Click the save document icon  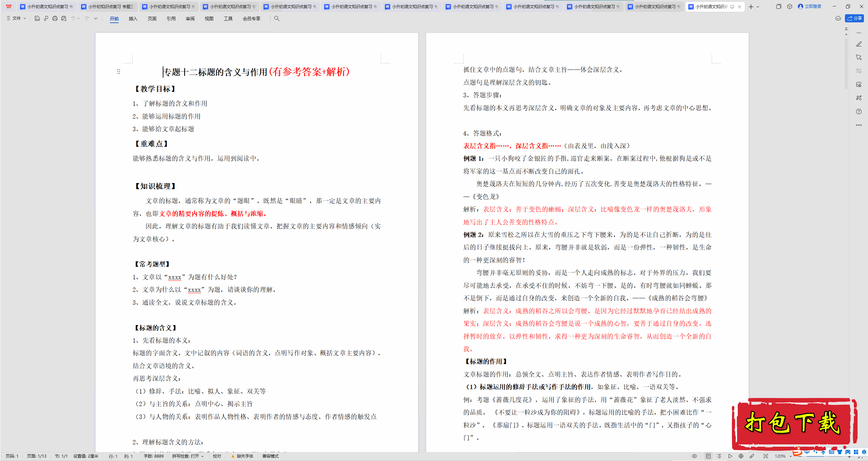tap(37, 18)
